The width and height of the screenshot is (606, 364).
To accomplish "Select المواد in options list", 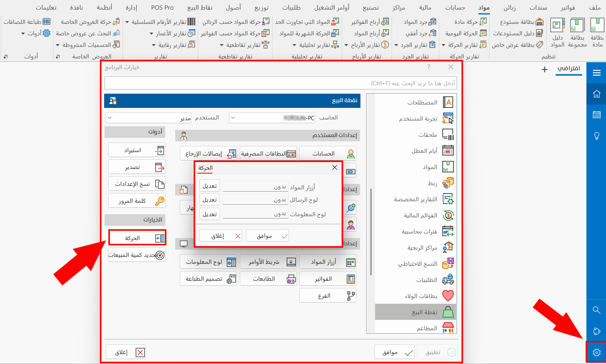I will click(x=415, y=167).
